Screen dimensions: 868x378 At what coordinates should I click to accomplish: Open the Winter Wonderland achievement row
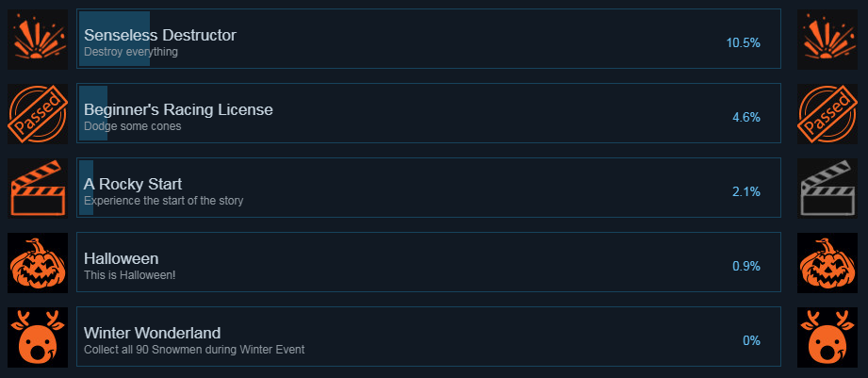[x=429, y=337]
